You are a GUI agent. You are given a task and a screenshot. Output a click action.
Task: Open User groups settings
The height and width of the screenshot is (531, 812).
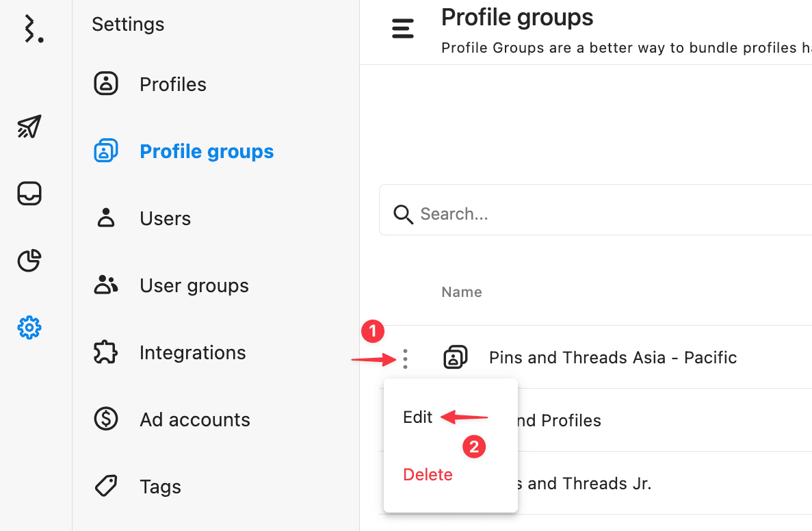pos(194,285)
